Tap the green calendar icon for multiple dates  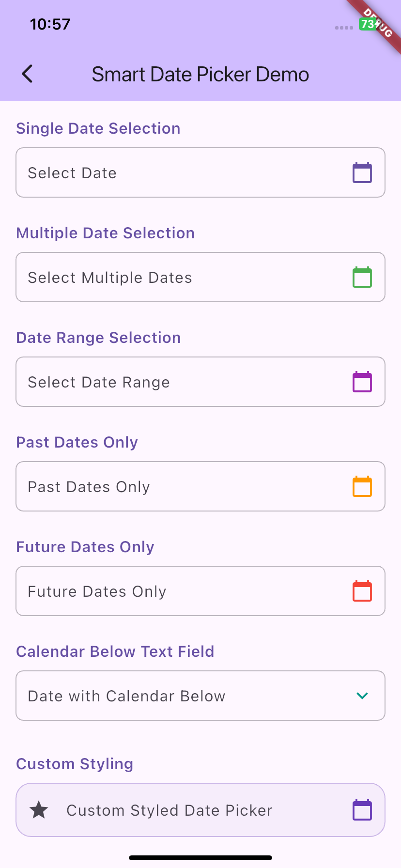click(x=362, y=277)
